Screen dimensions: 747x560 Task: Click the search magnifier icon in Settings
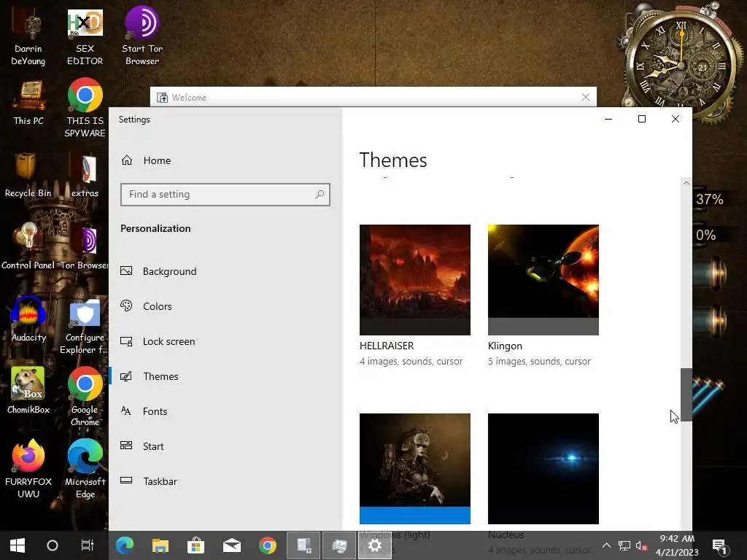320,194
